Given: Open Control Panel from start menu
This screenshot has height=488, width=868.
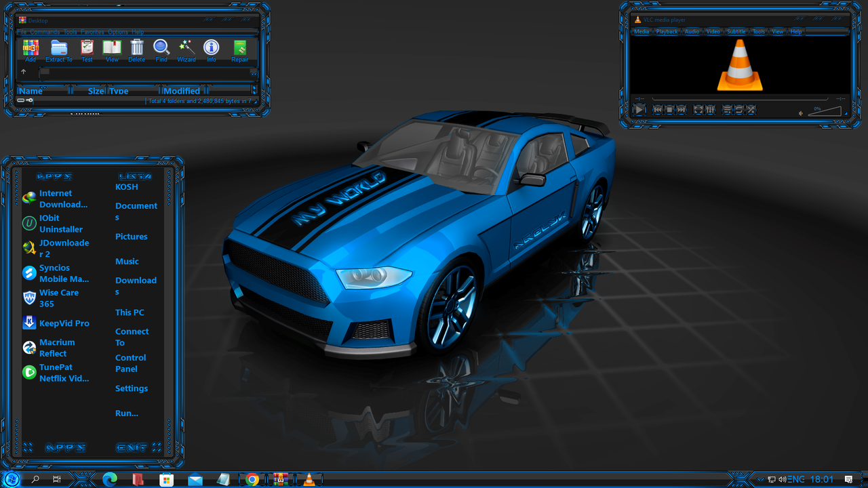Looking at the screenshot, I should (131, 363).
